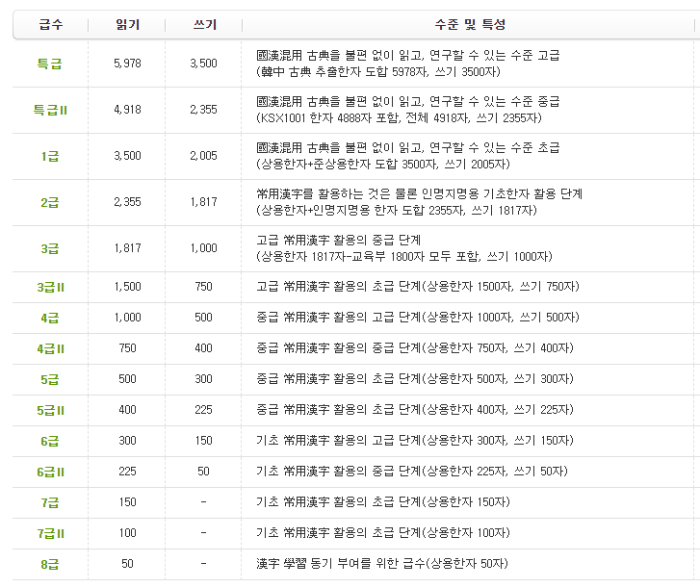Click the 교육부 1800자 모두 포함 description

(404, 257)
